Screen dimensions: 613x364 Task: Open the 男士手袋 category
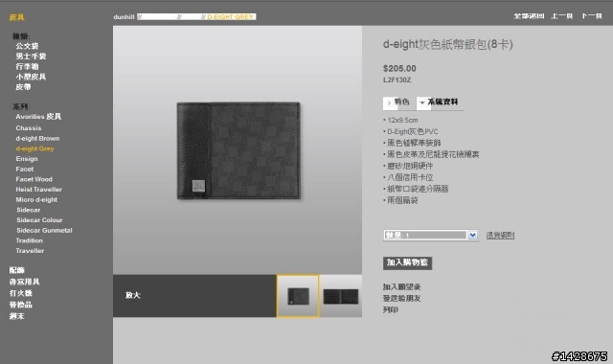tap(31, 57)
